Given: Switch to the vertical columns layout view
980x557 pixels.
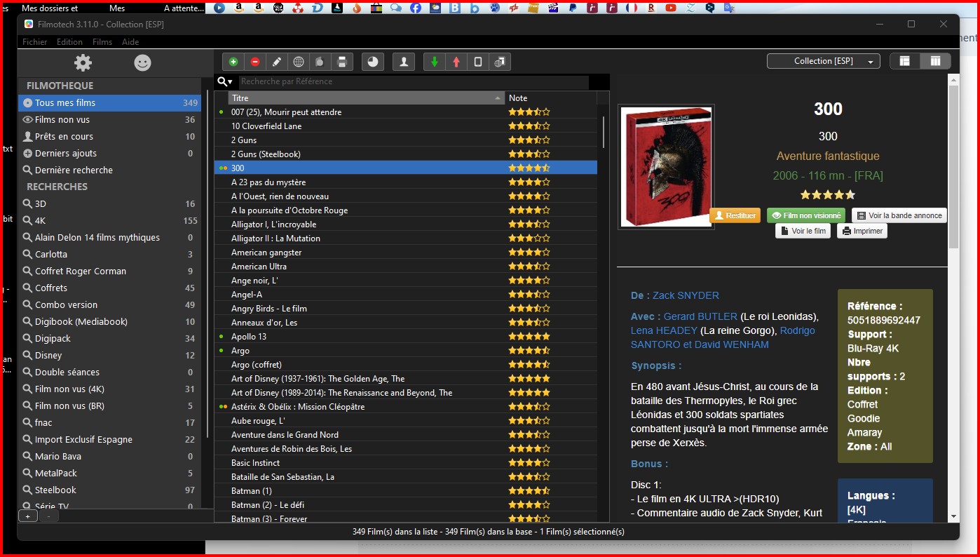Looking at the screenshot, I should click(x=935, y=61).
